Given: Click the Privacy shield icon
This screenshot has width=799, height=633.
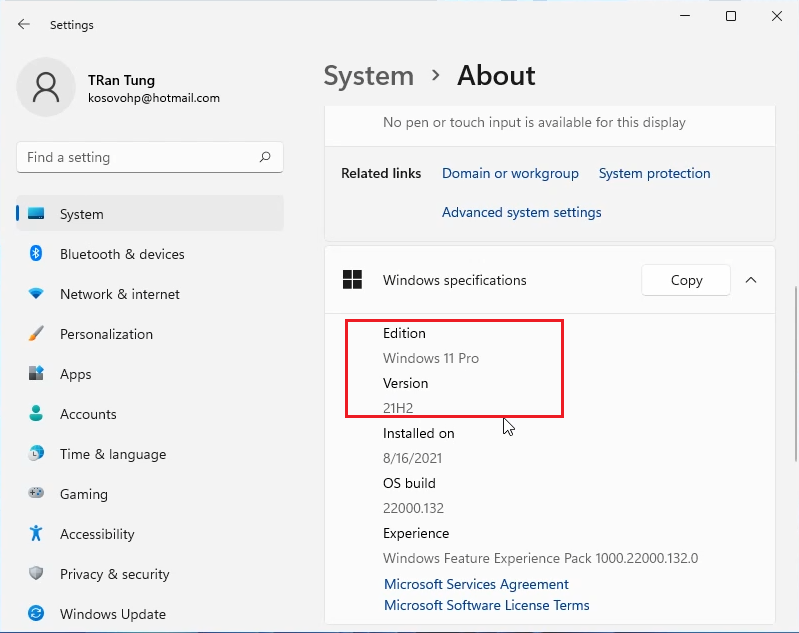Looking at the screenshot, I should 36,573.
